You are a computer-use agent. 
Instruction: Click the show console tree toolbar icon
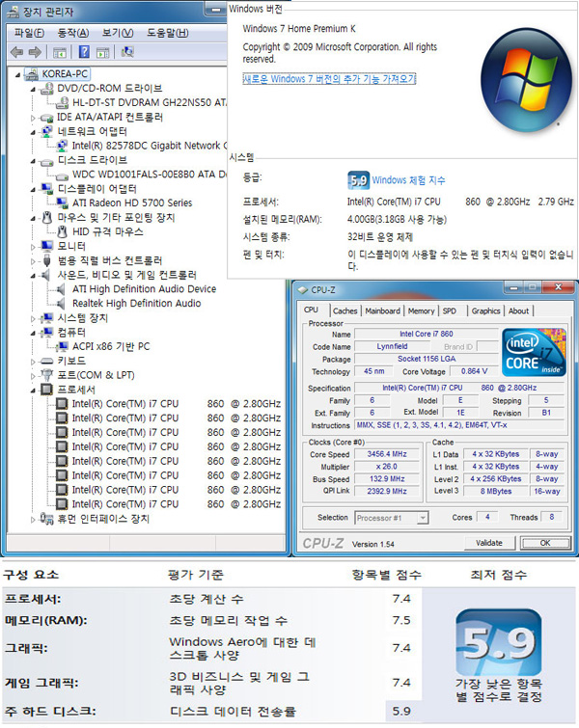(x=60, y=52)
